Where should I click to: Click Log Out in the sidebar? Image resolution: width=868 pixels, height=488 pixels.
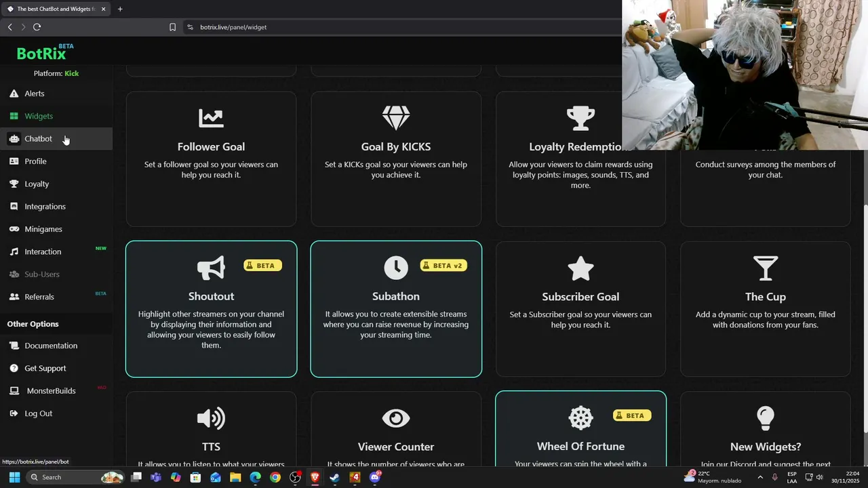pos(56,413)
